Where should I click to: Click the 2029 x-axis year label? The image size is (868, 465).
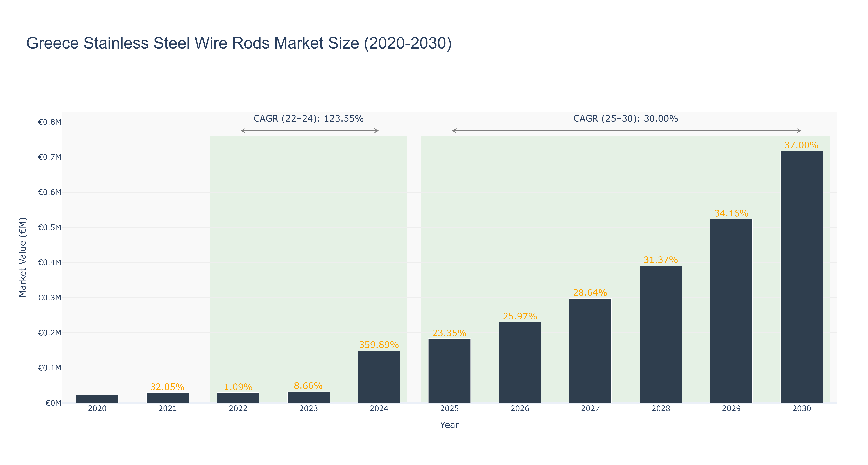click(x=731, y=409)
